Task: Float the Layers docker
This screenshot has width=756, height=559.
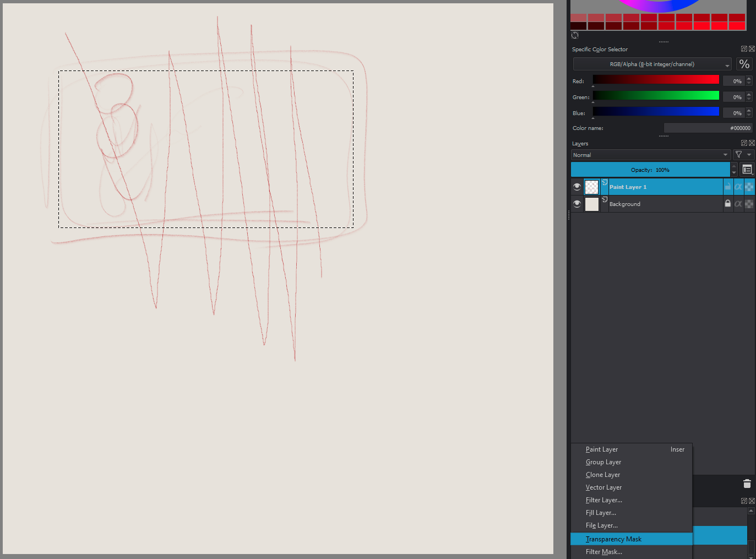Action: (744, 143)
